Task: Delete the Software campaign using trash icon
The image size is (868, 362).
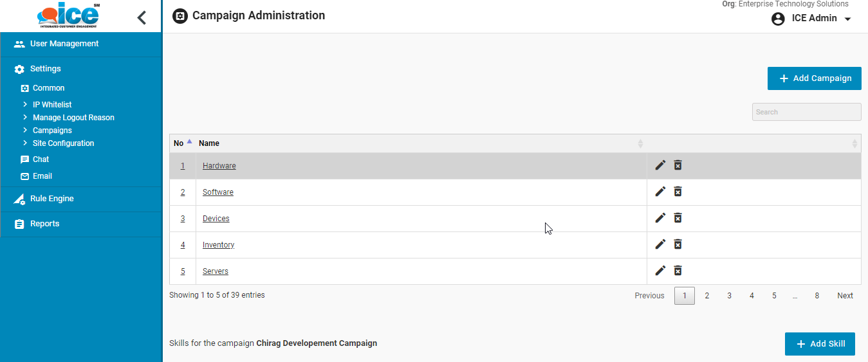Action: click(678, 192)
